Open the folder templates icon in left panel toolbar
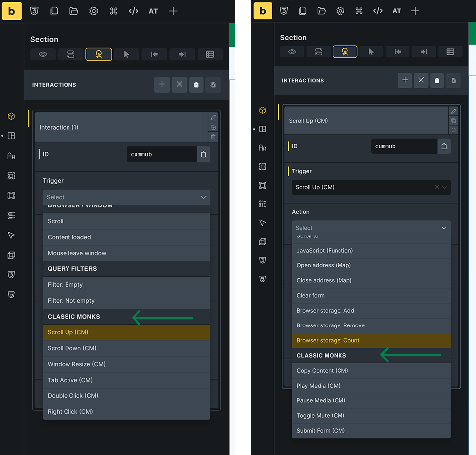476x455 pixels. point(74,11)
